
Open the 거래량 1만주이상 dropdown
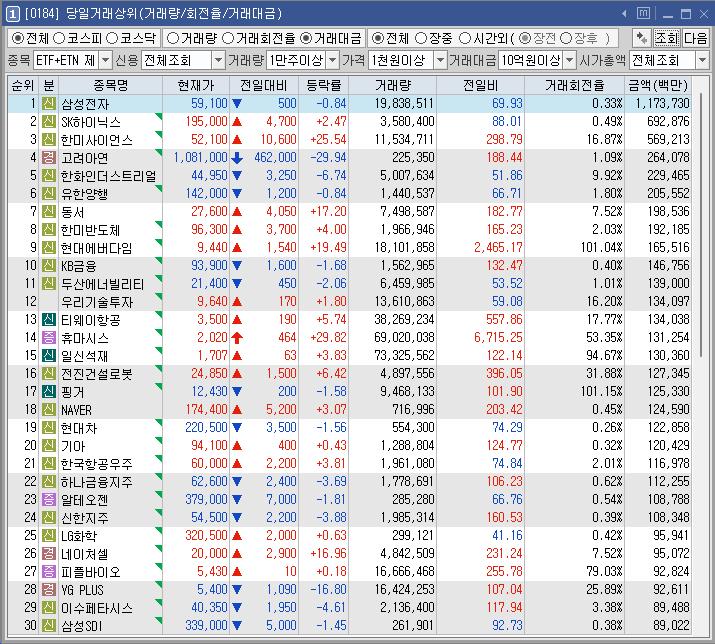(x=333, y=60)
